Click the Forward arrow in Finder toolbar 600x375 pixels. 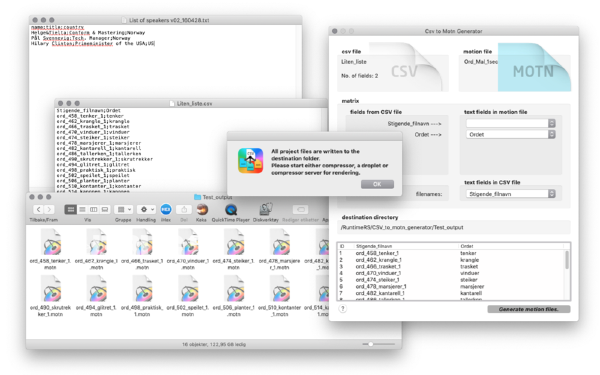coord(49,209)
